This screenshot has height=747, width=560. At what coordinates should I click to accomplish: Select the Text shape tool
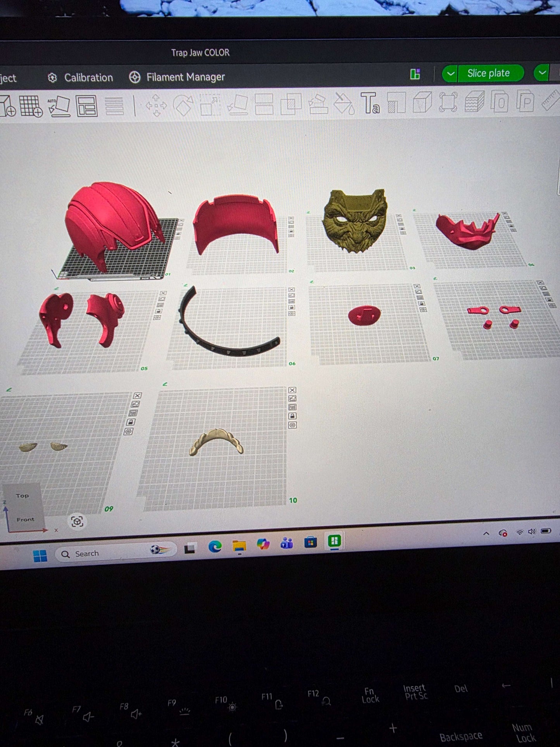(x=370, y=103)
